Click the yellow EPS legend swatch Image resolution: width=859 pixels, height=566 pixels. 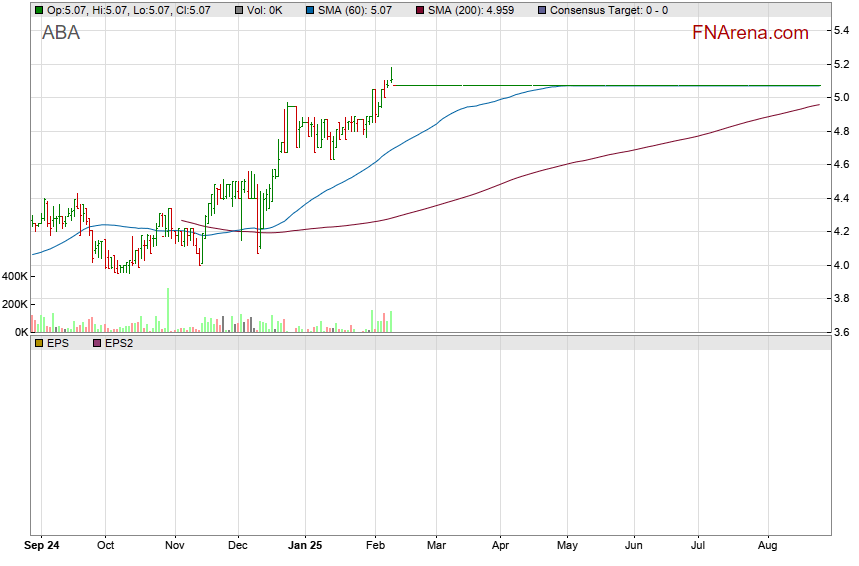[x=39, y=343]
